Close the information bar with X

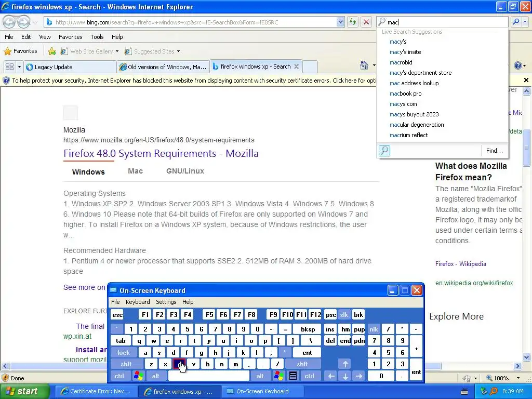tap(526, 80)
